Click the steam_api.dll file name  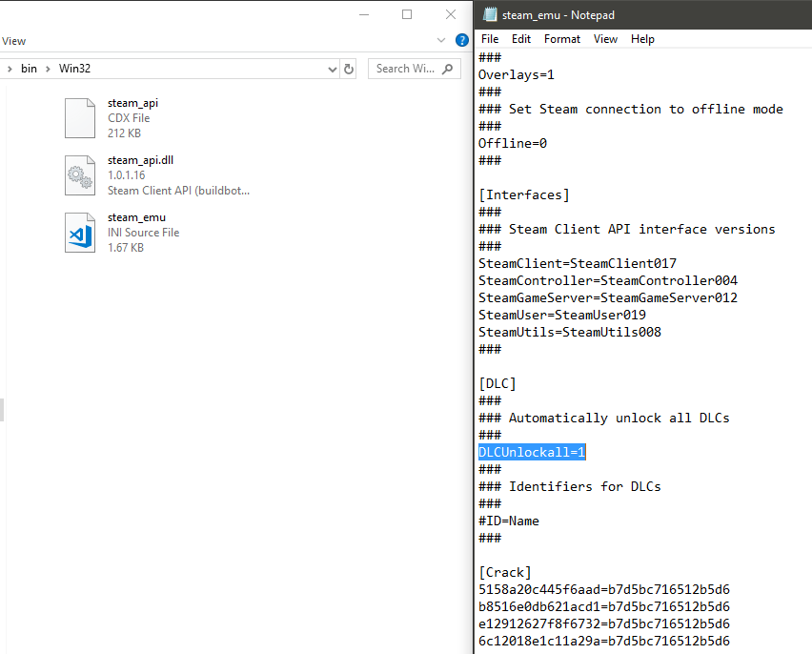tap(140, 160)
